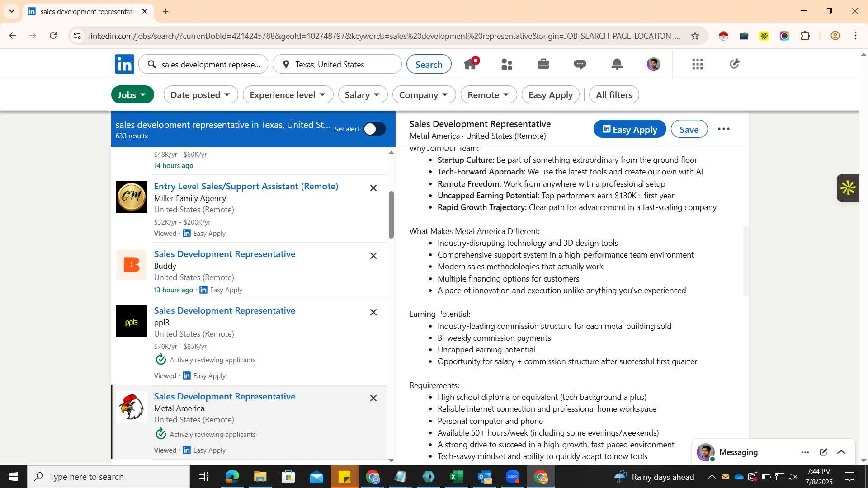This screenshot has height=488, width=868.
Task: Launch Microsoft Edge from the taskbar
Action: (232, 477)
